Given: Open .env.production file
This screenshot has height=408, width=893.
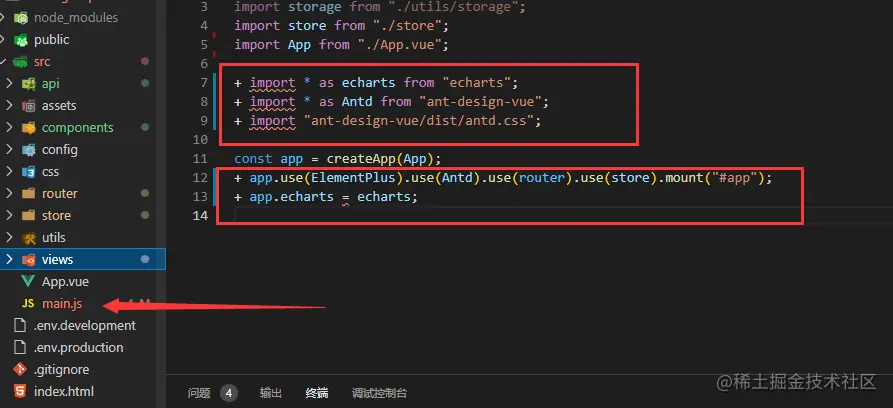Looking at the screenshot, I should 78,348.
